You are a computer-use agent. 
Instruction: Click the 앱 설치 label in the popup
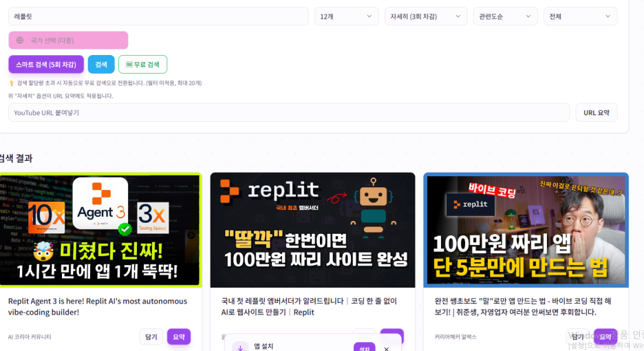(x=264, y=346)
